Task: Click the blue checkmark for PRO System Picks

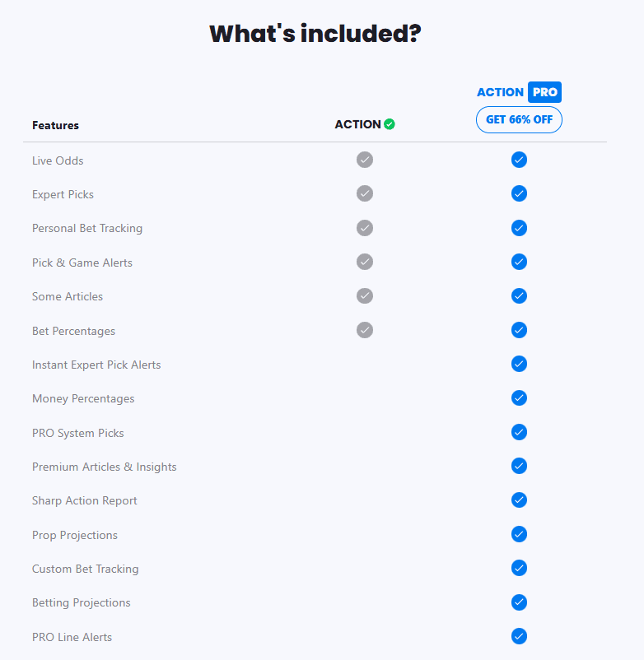Action: (x=519, y=431)
